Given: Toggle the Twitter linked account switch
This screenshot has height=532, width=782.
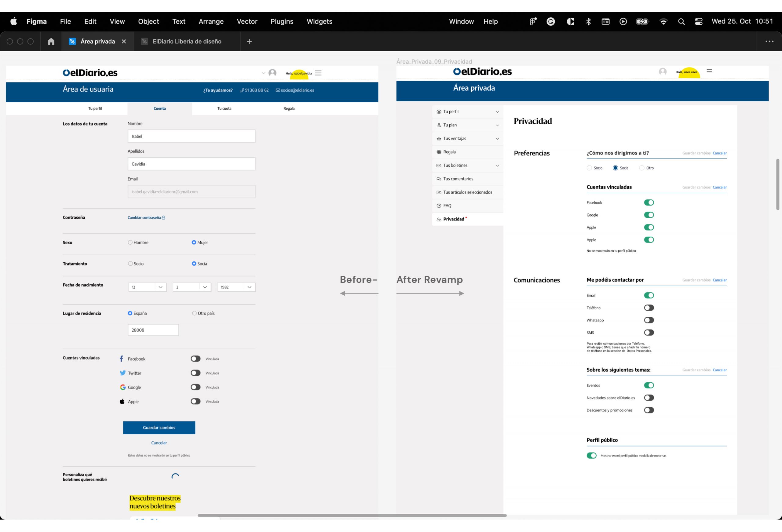Looking at the screenshot, I should (195, 373).
